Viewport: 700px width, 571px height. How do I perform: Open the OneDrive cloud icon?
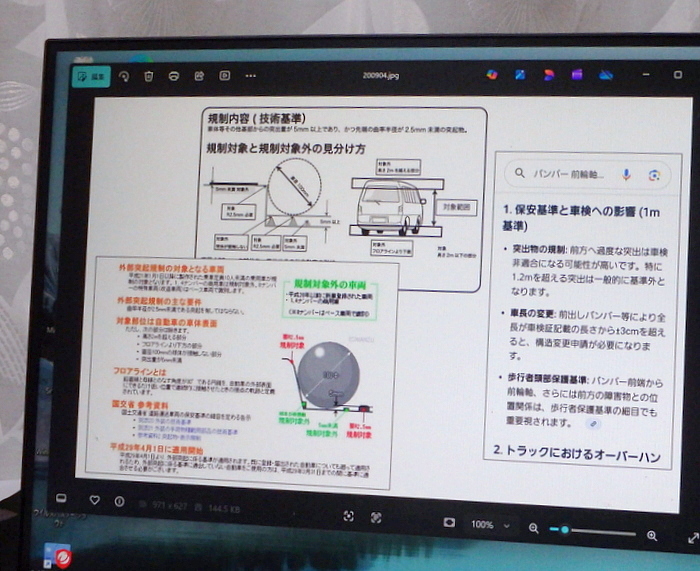[606, 74]
